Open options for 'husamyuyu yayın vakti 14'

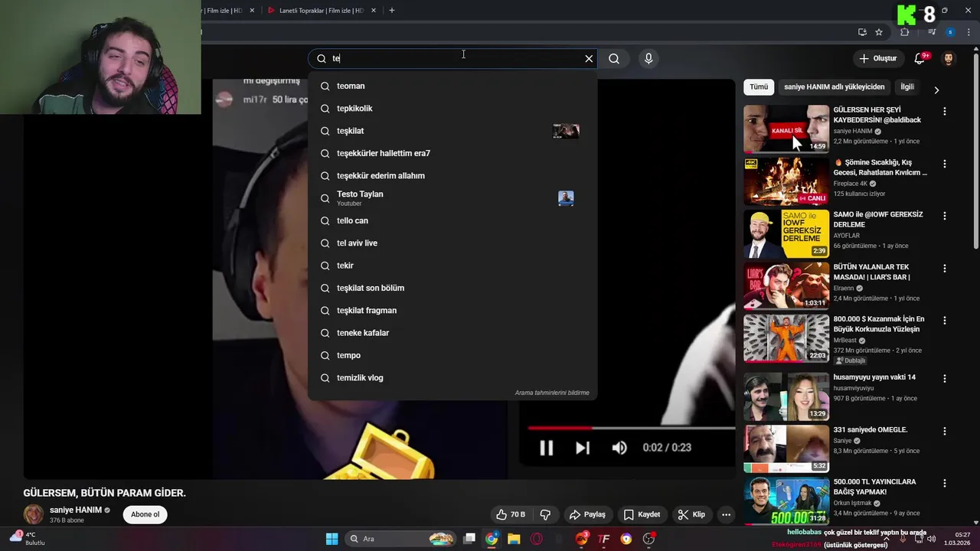tap(944, 378)
